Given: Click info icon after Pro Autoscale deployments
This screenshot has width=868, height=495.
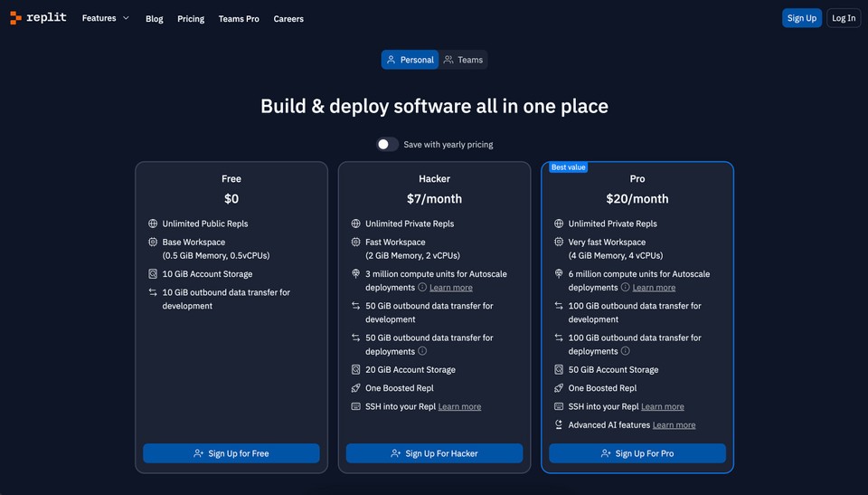Looking at the screenshot, I should coord(625,287).
